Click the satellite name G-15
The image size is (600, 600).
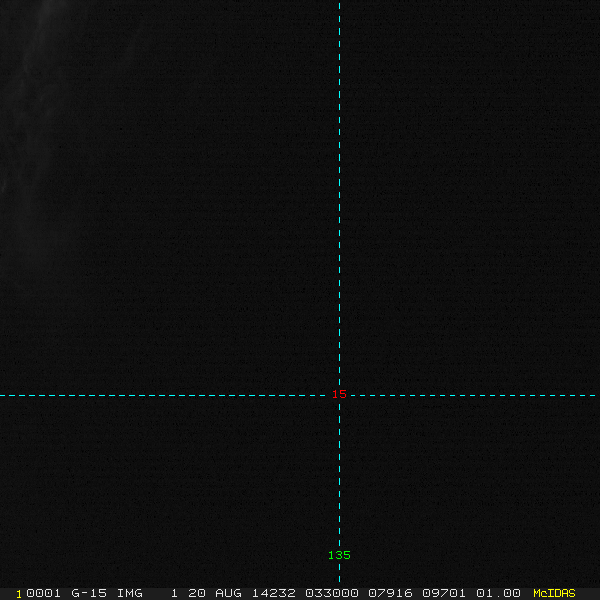pos(89,593)
